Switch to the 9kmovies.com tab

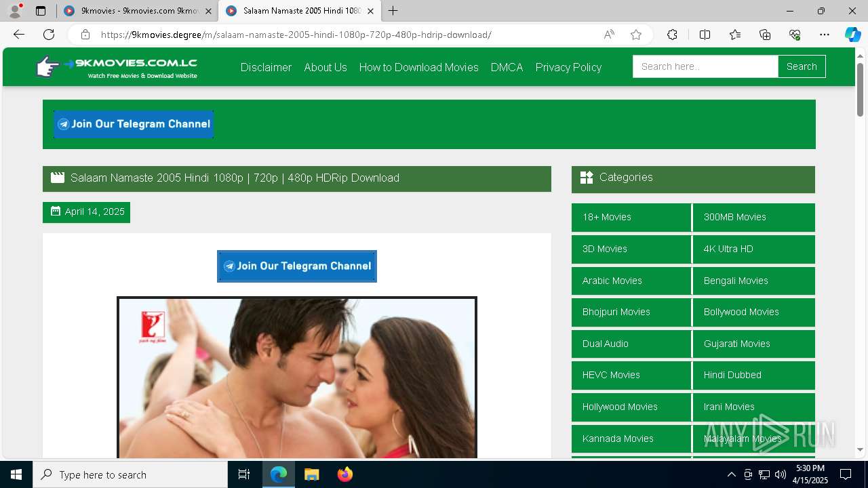[x=136, y=11]
